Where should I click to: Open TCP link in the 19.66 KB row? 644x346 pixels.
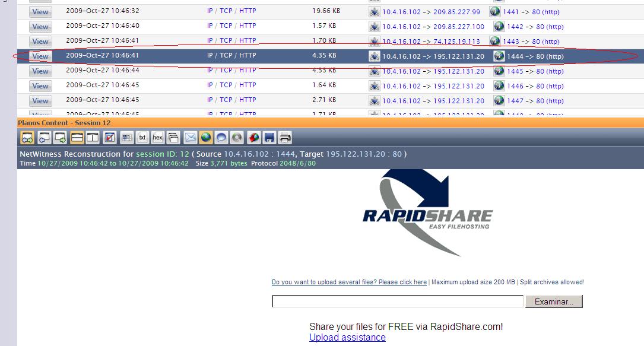(226, 11)
